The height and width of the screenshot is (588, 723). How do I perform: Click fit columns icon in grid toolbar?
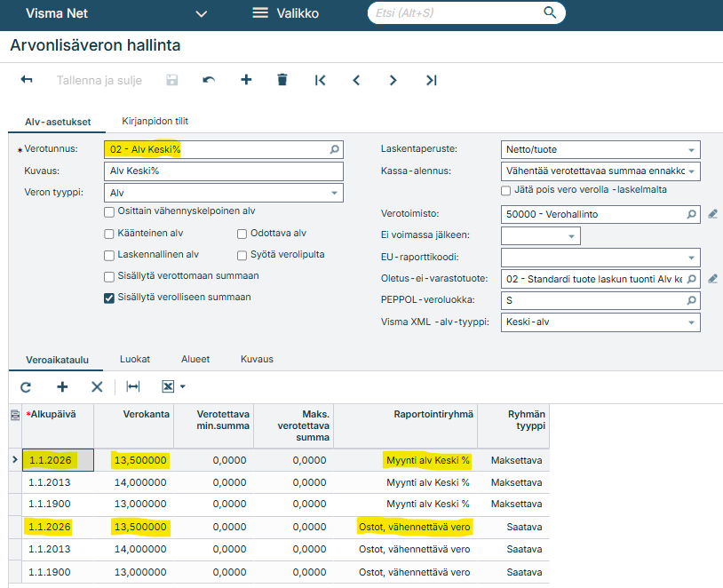[133, 386]
